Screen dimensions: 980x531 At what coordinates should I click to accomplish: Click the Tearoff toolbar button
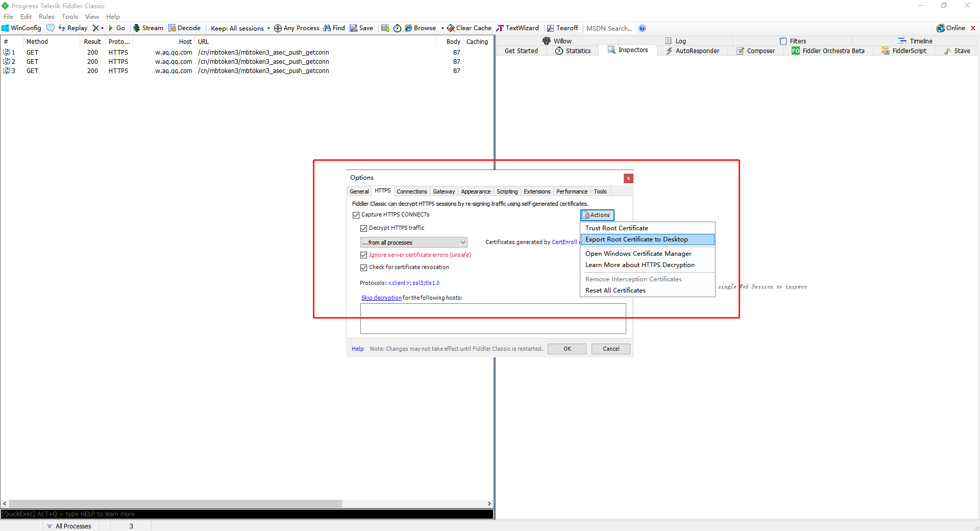[x=562, y=28]
